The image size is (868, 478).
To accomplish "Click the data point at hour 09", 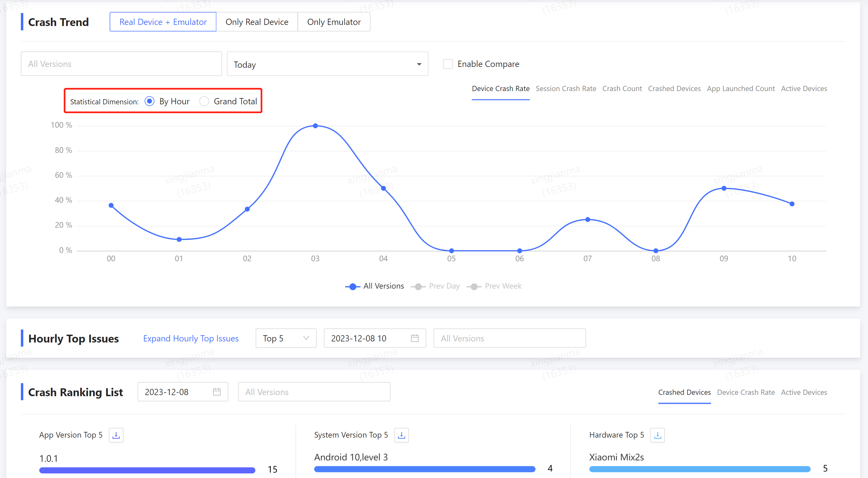I will tap(723, 188).
